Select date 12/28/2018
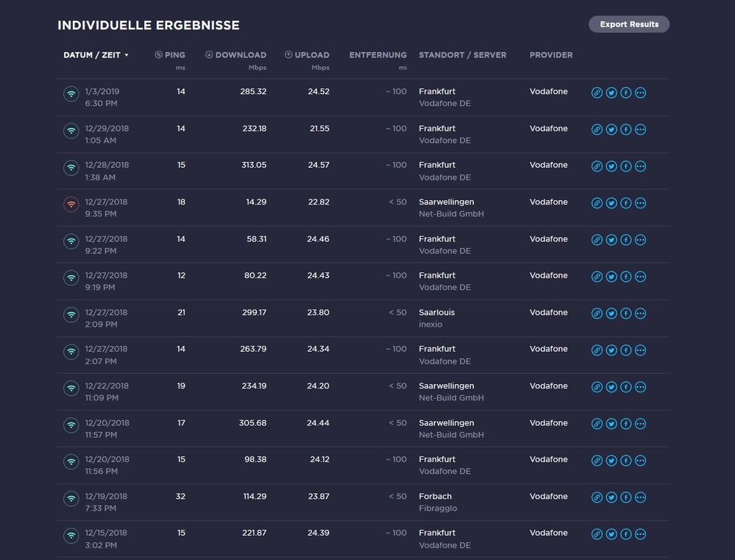 107,165
